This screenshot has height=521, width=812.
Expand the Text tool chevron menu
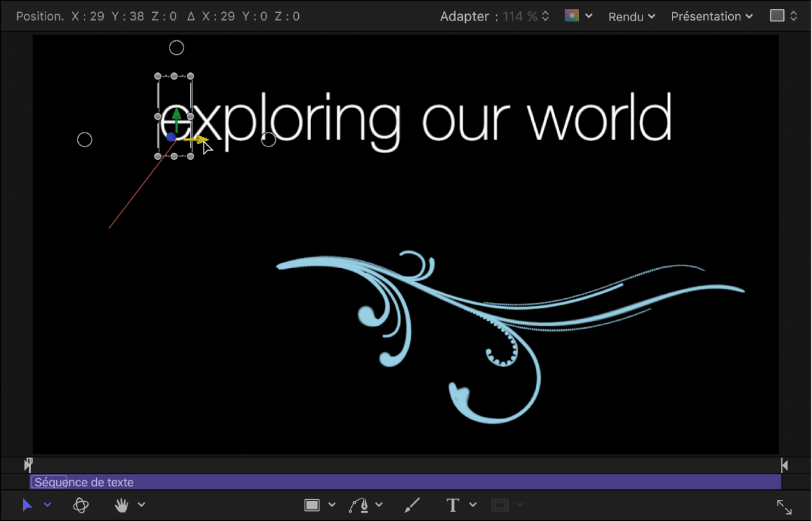(x=473, y=506)
